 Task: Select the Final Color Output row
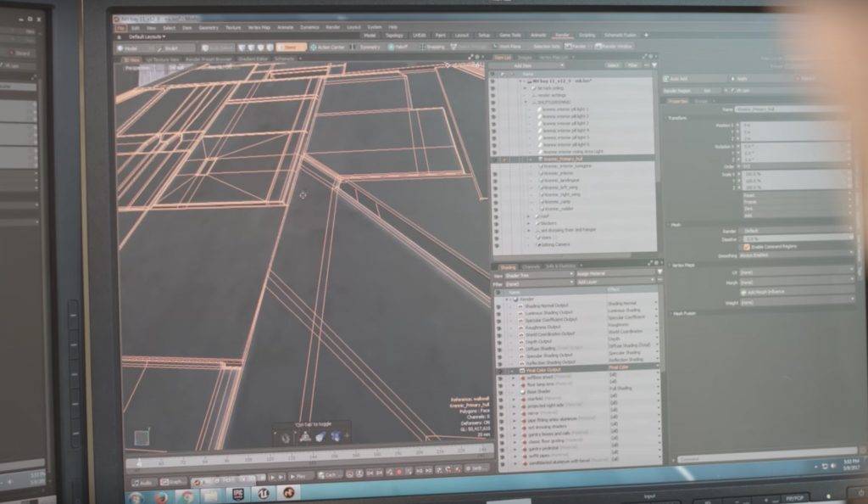[578, 370]
